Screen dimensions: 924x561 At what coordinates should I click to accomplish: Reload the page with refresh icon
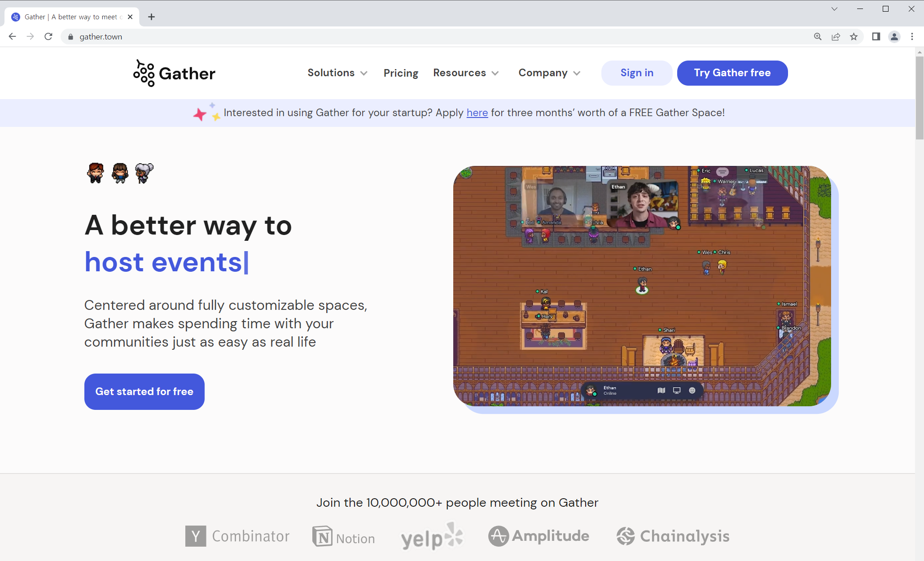[48, 37]
